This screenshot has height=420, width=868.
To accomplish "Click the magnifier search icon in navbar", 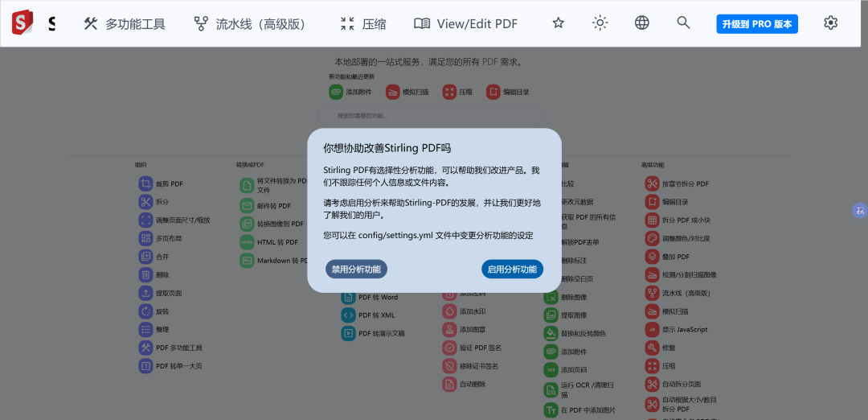I will pos(684,23).
